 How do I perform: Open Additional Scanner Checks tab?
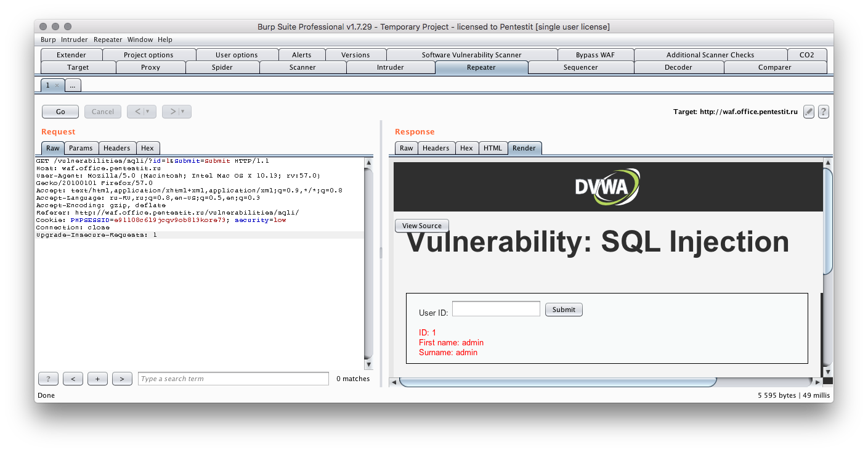[x=710, y=55]
